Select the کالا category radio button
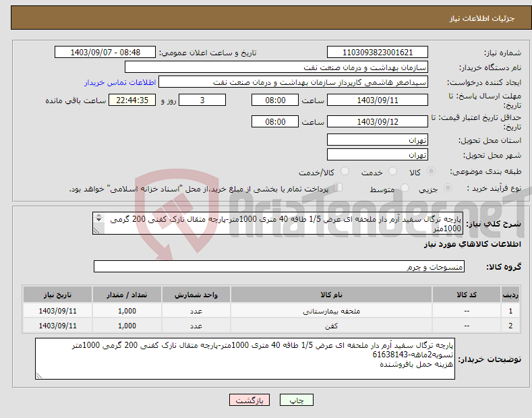 coord(431,171)
